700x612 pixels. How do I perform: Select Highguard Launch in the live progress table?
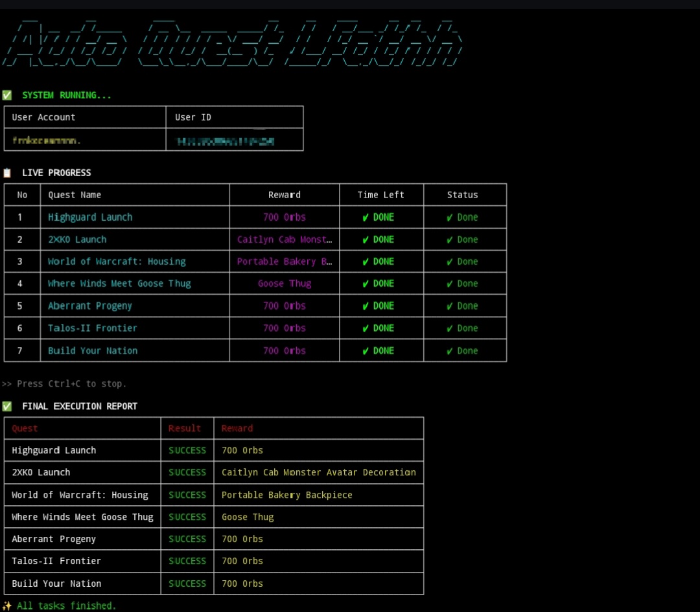90,217
